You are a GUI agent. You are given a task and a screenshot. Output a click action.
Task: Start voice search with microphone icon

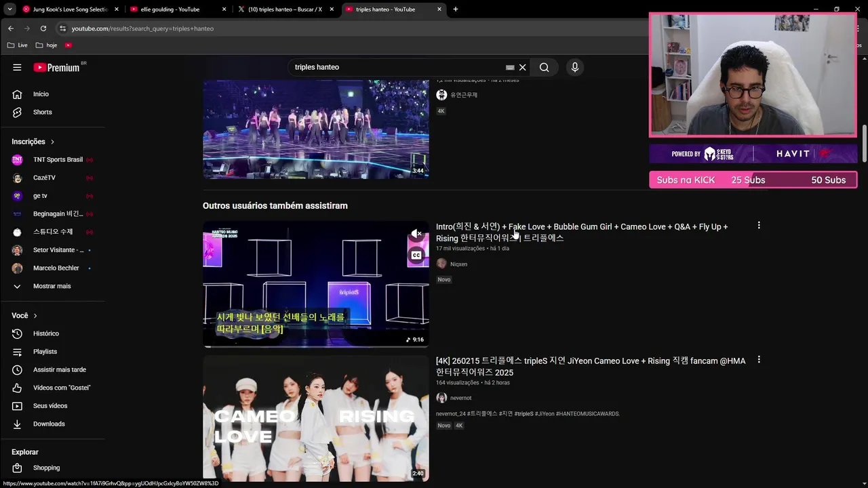pos(574,67)
